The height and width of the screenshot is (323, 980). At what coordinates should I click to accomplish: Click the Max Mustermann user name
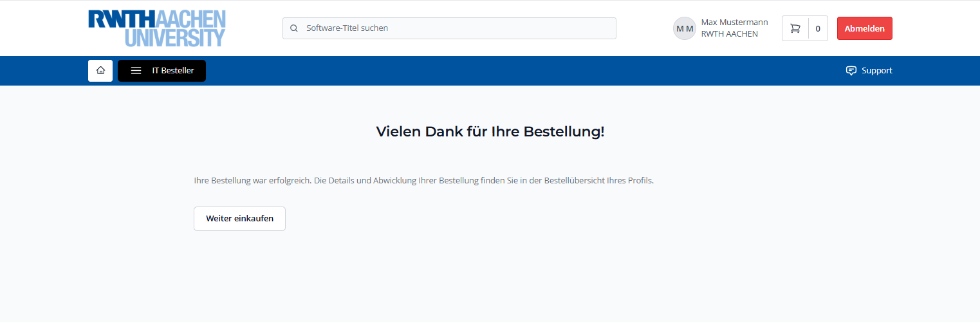[734, 23]
